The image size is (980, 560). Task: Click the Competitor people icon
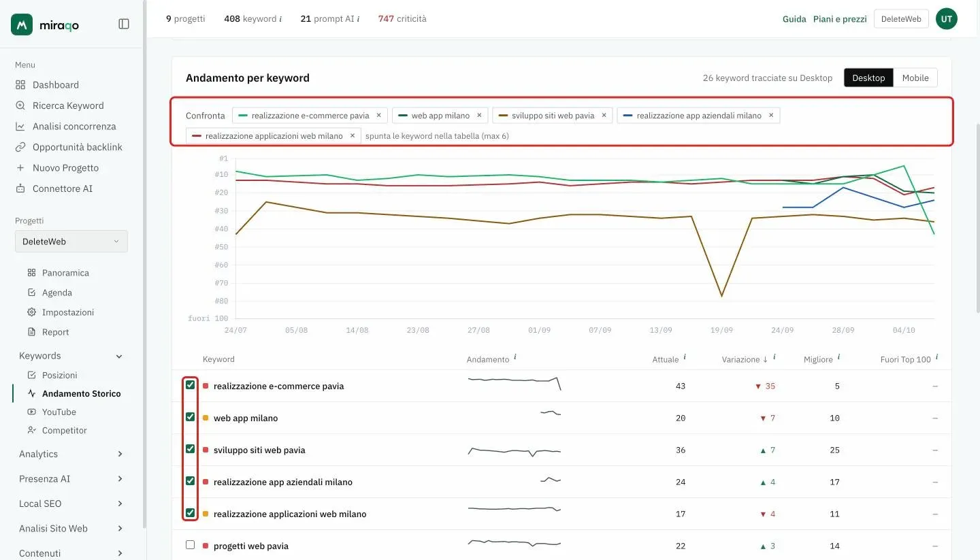[31, 430]
